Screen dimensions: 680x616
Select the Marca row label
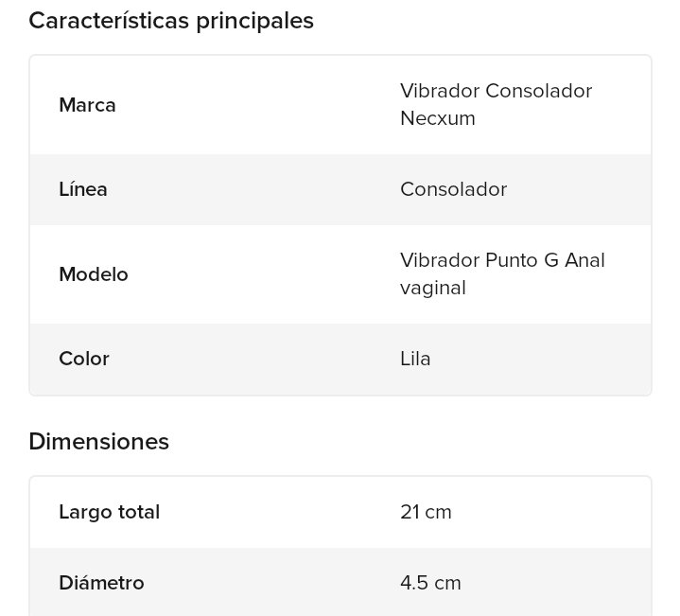point(87,105)
